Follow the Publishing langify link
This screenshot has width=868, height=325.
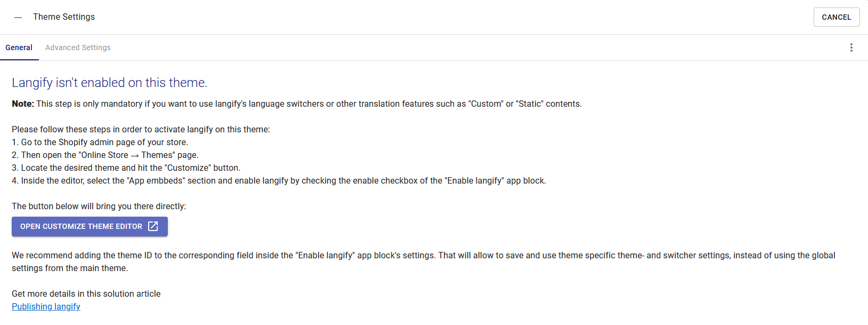(46, 306)
